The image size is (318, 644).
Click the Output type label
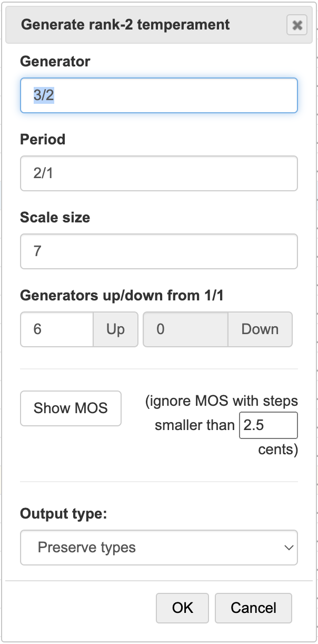click(63, 513)
